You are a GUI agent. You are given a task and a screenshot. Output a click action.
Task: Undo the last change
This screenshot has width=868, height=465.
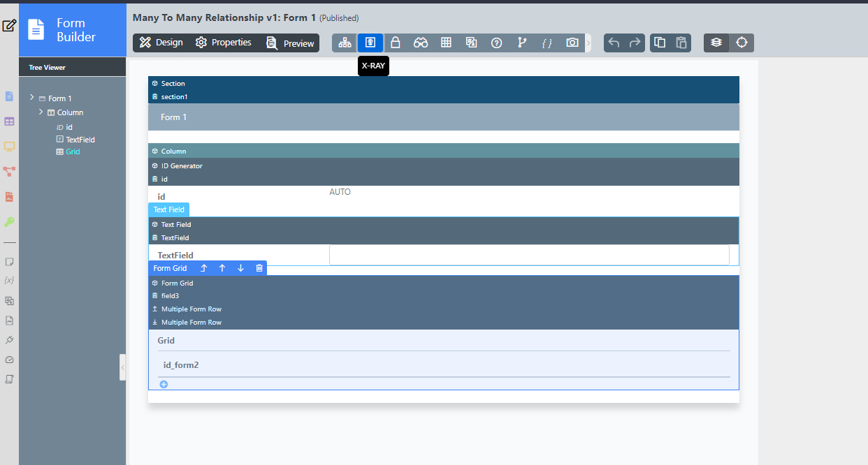coord(614,43)
